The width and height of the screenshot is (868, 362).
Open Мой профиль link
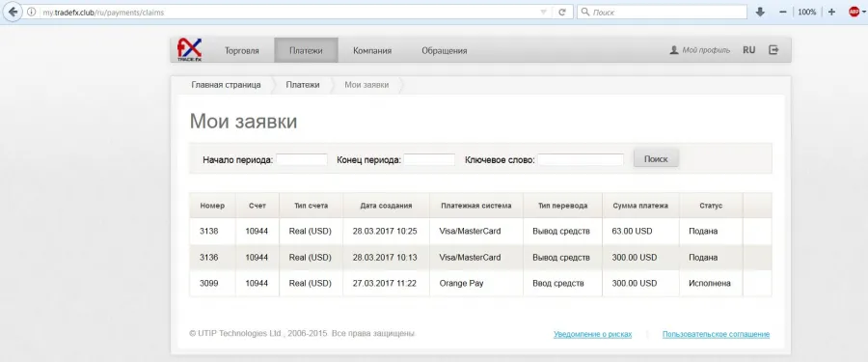pyautogui.click(x=700, y=50)
